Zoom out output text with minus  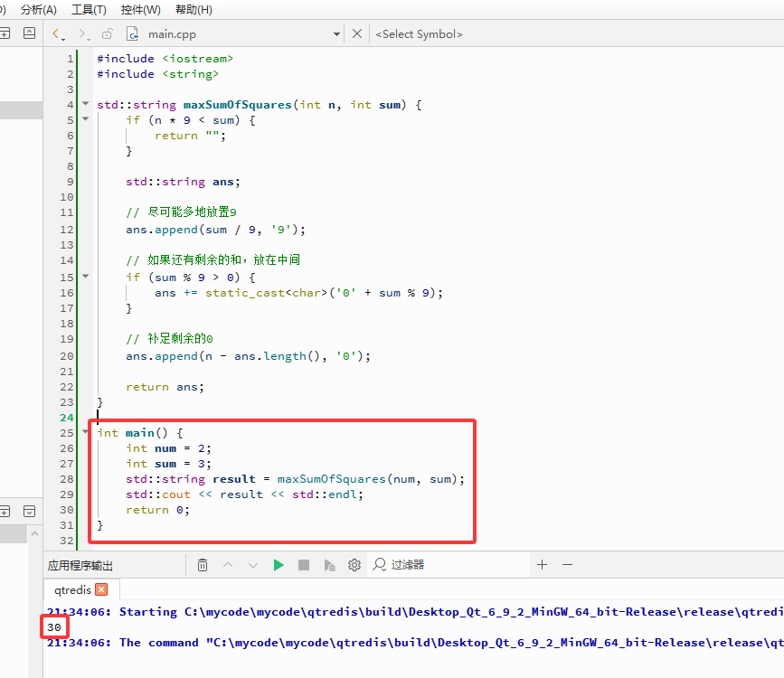pyautogui.click(x=567, y=565)
